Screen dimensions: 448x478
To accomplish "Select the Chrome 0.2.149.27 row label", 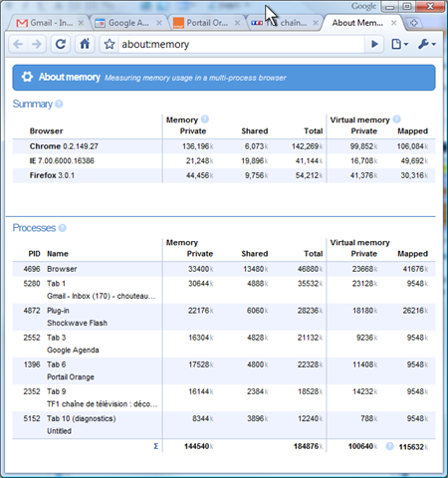I will point(64,146).
